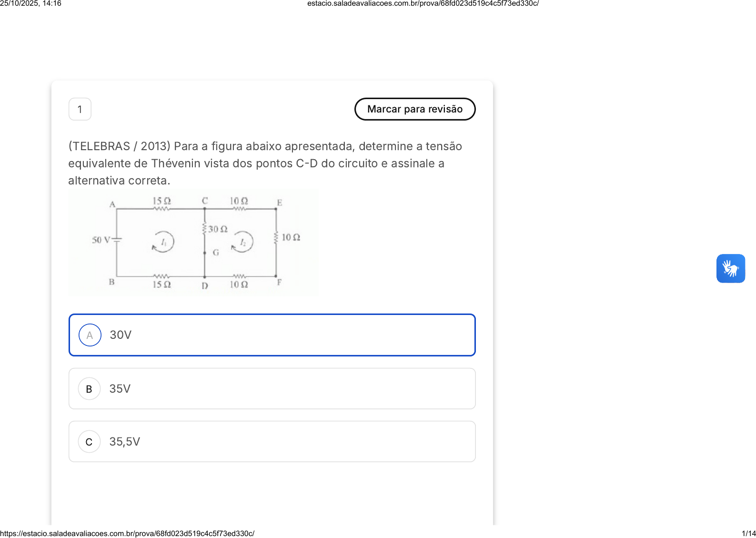The height and width of the screenshot is (538, 756).
Task: Click the footer estacio.saladeavaliacoes URL link
Action: 127,534
